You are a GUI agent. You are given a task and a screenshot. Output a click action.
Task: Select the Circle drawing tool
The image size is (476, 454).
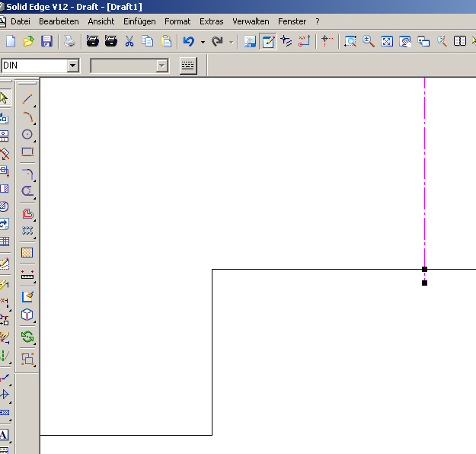pyautogui.click(x=27, y=134)
